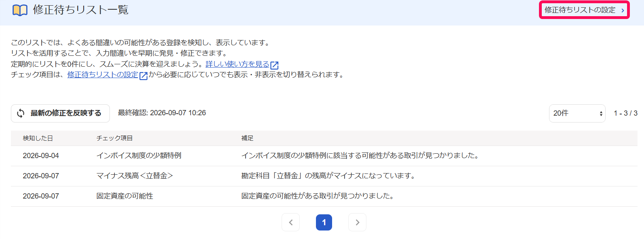Click 2026-09-07 in the 固定資産の可能性 row
Screen dimensions: 644x239
point(41,196)
